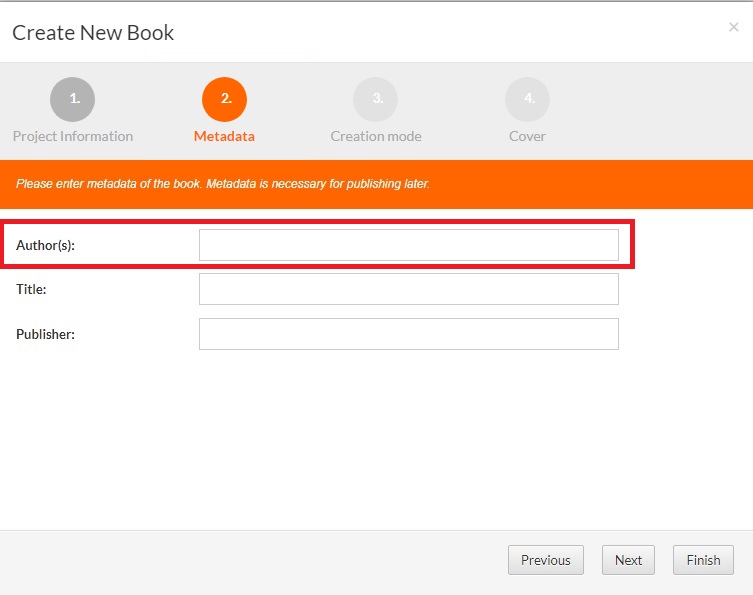Close the Create New Book dialog

(733, 28)
